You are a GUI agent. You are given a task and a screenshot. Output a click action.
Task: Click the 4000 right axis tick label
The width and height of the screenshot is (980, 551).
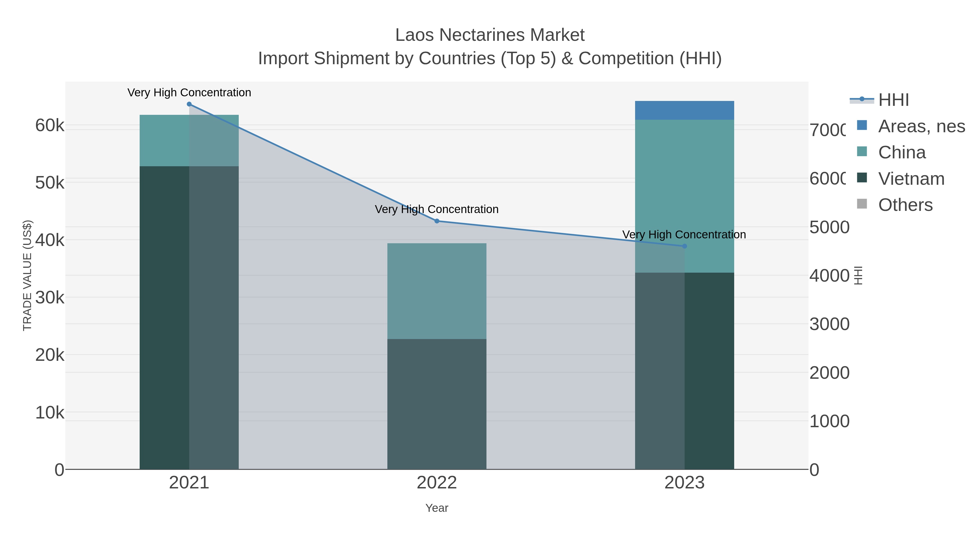[829, 276]
